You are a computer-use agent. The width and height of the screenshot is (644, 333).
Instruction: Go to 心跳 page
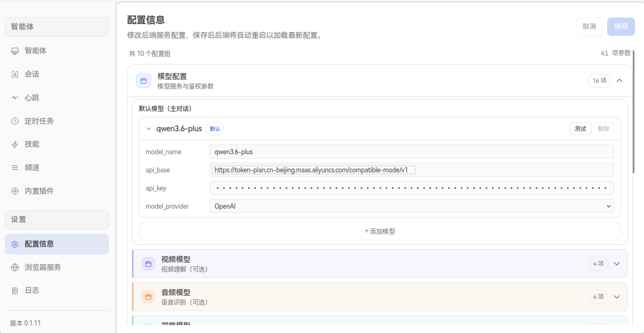pyautogui.click(x=57, y=98)
